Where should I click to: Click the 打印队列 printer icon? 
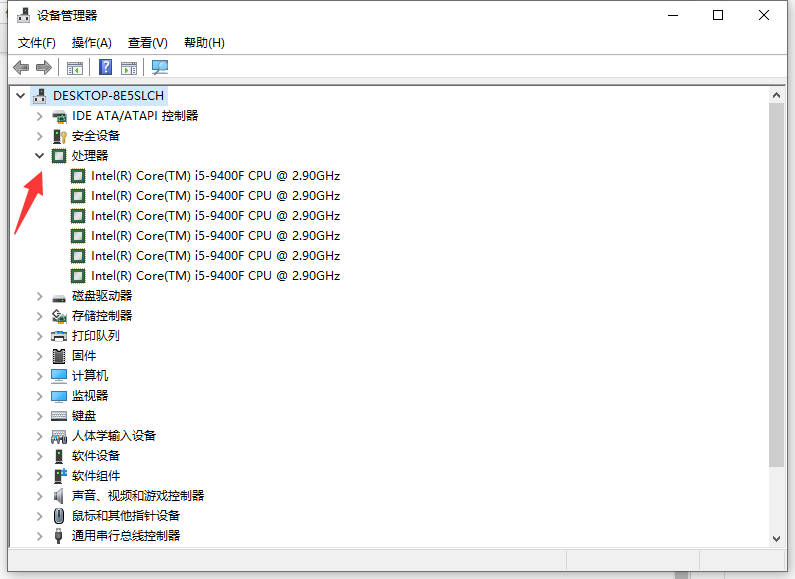tap(59, 336)
